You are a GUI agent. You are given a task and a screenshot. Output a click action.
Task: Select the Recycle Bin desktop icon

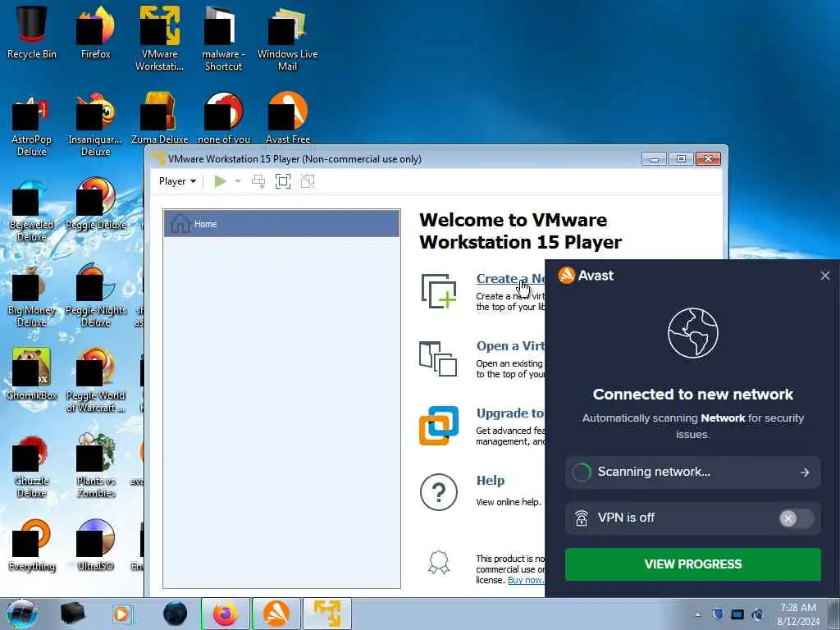click(x=32, y=32)
